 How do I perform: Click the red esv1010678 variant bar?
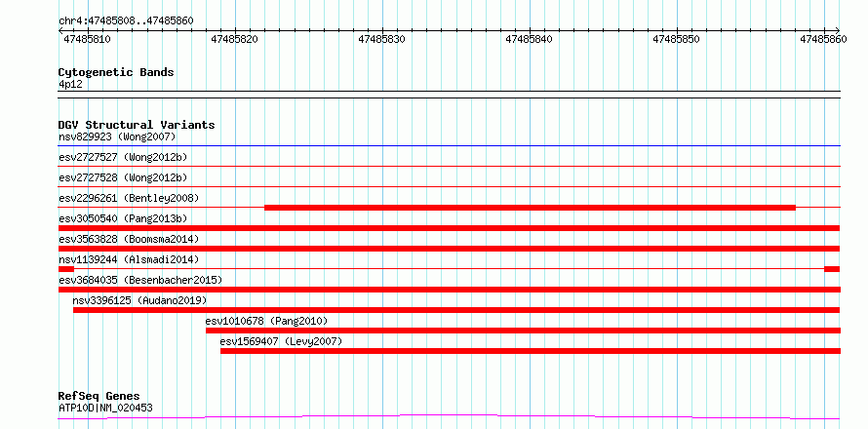(523, 331)
